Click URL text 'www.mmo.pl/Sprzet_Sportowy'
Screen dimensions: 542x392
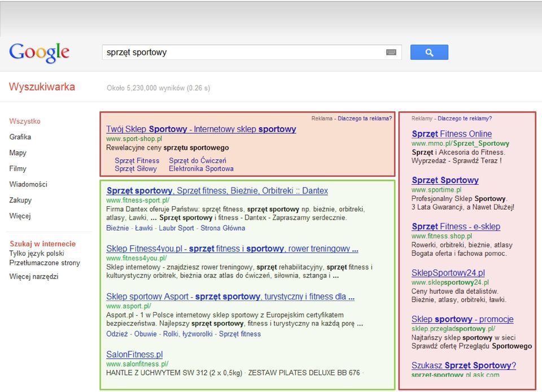(461, 143)
